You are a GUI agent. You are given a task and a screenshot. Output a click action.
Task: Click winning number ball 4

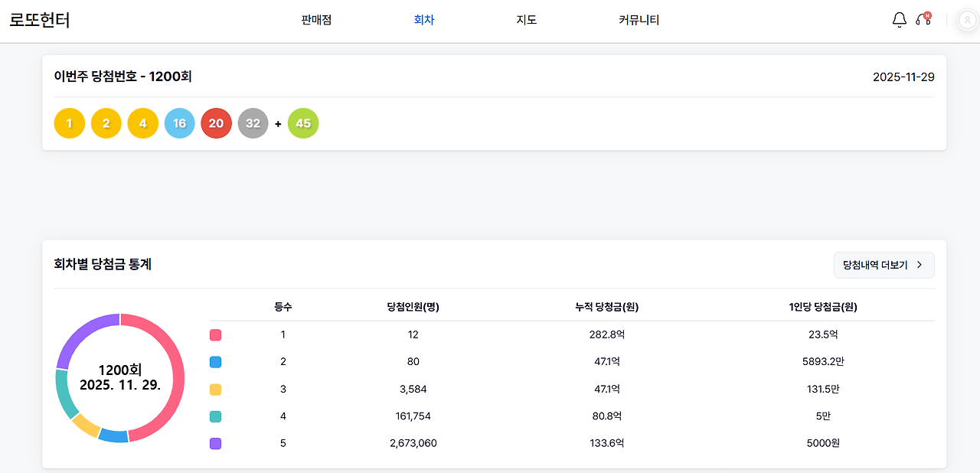click(x=143, y=123)
